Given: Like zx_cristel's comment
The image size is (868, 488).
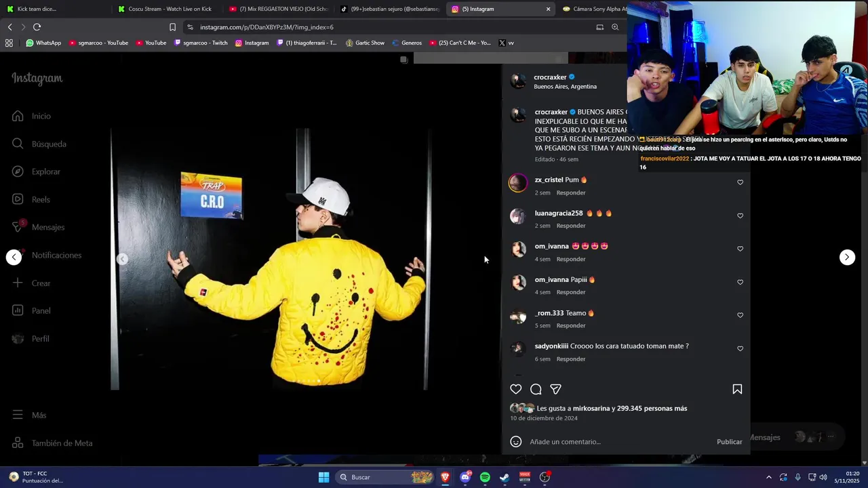Looking at the screenshot, I should (740, 182).
